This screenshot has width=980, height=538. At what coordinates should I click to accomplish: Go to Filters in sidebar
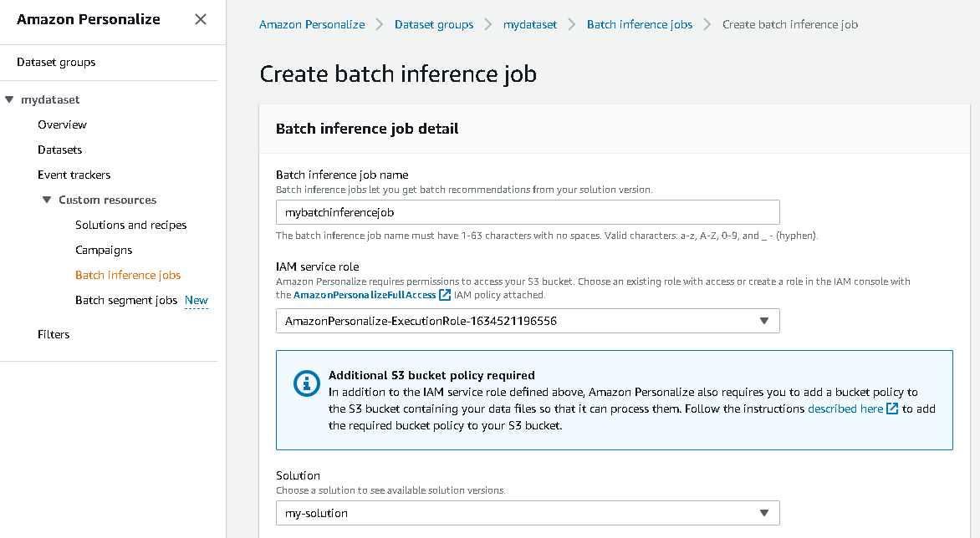(54, 334)
